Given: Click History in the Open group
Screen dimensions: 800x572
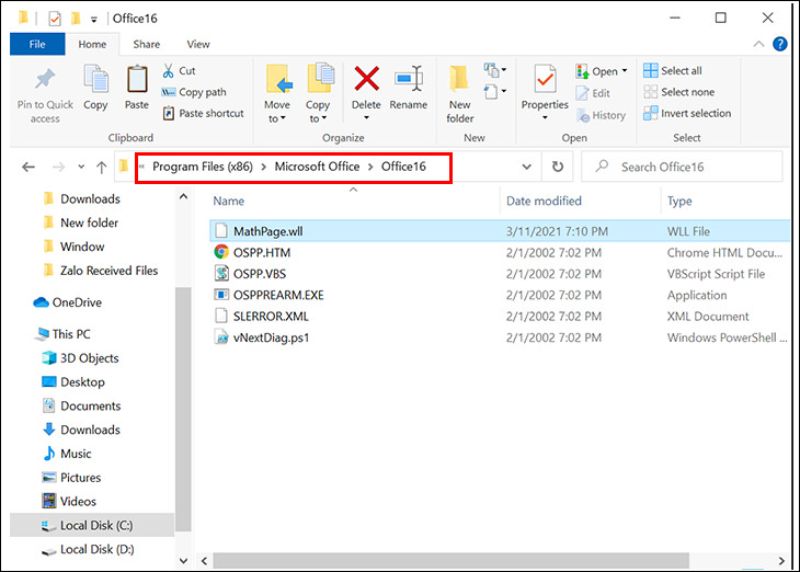Looking at the screenshot, I should pyautogui.click(x=601, y=115).
